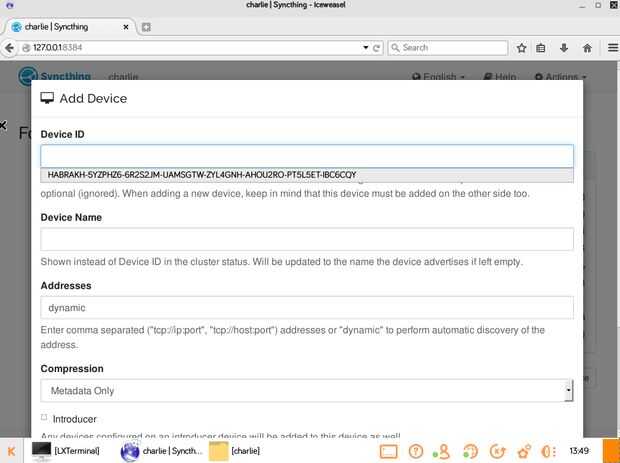Click the Add Device monitor icon
The height and width of the screenshot is (463, 620).
coord(47,98)
